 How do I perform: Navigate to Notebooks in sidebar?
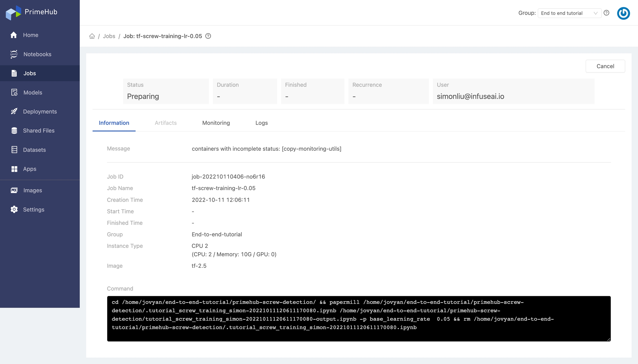click(37, 54)
